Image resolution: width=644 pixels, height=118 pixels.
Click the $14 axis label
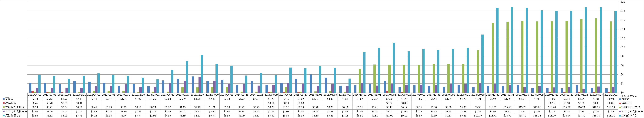click(x=623, y=29)
